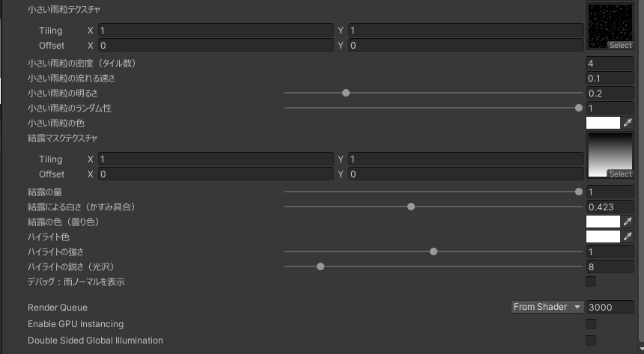
Task: Click eyedropper for 小さい雨粒の色
Action: pyautogui.click(x=628, y=123)
